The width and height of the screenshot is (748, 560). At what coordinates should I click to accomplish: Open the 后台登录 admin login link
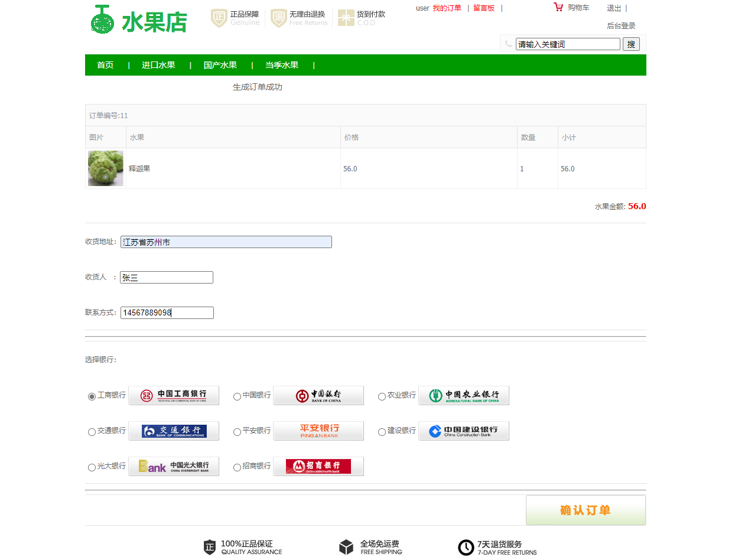[x=621, y=26]
